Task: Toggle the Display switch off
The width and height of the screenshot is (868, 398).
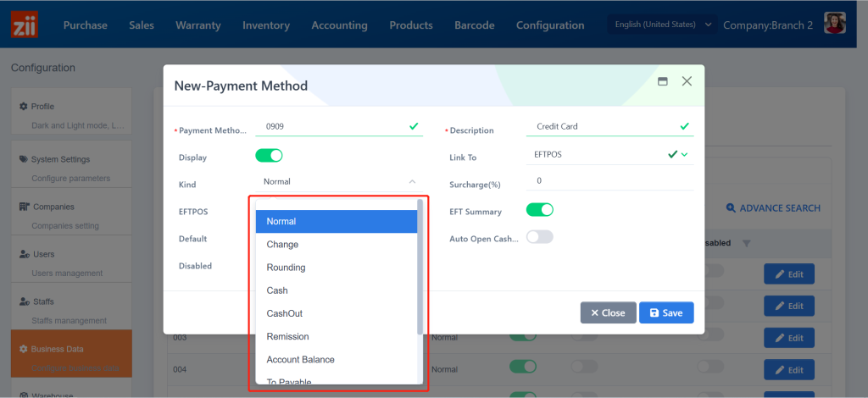Action: [269, 156]
